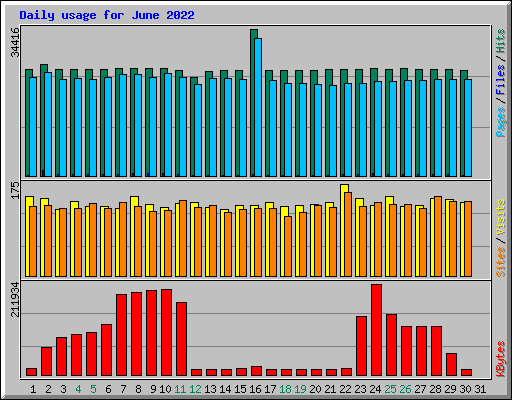Click green weekend day label 12
Screen dimensions: 512x400
(x=195, y=389)
